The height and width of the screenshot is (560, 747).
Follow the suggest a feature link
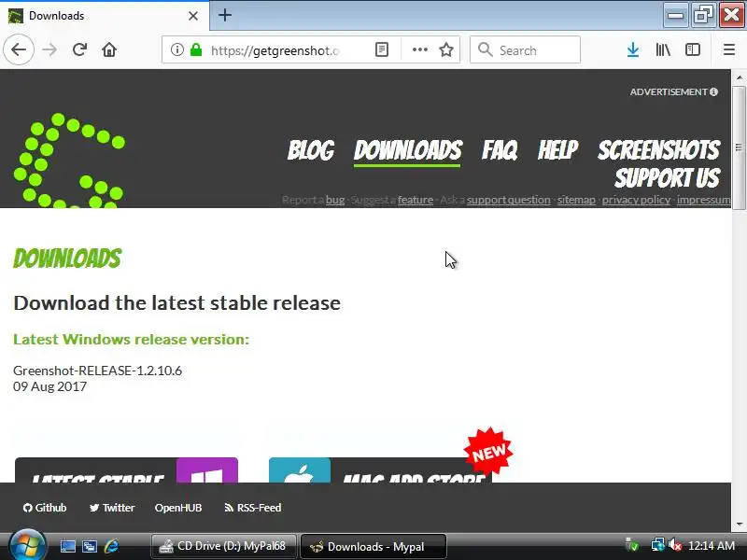[x=416, y=200]
